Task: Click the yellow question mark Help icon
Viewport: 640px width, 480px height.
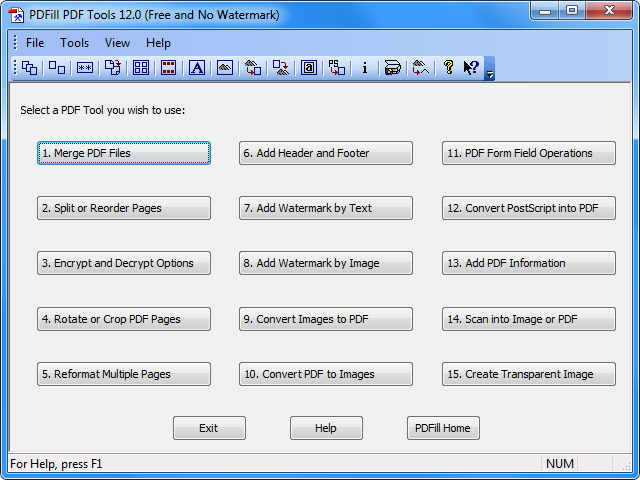Action: pyautogui.click(x=449, y=68)
